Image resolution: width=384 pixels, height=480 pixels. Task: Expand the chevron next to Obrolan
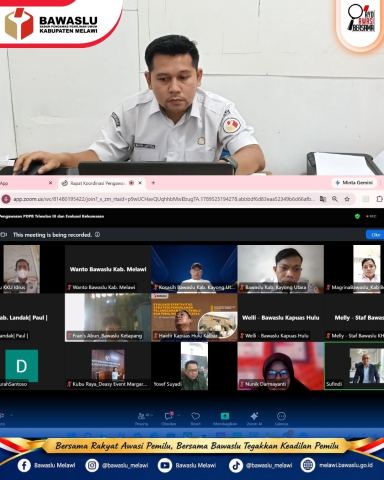coord(178,415)
